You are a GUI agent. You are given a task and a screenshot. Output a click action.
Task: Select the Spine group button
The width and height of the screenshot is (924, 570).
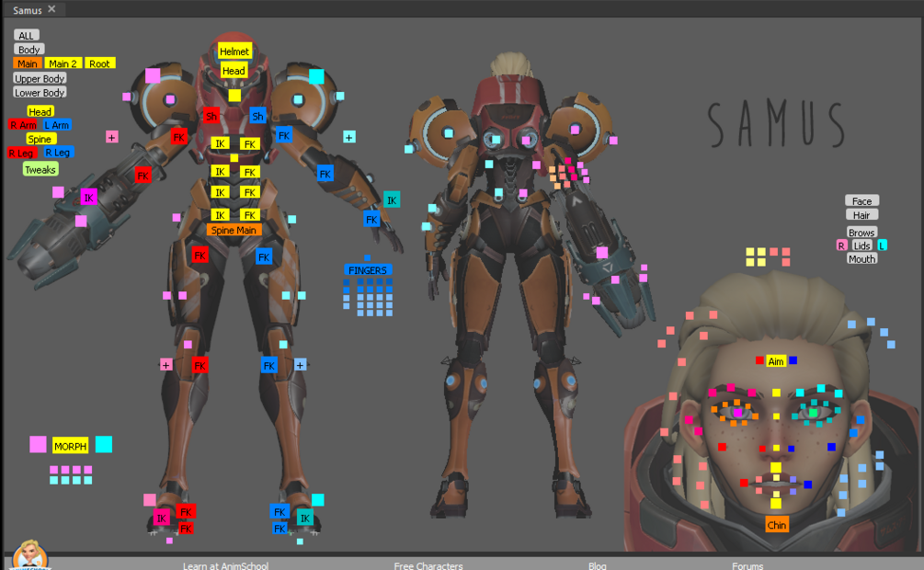(40, 139)
